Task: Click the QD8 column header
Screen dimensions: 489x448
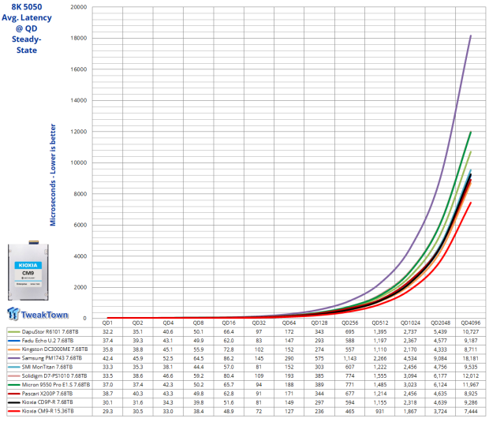Action: coord(198,323)
